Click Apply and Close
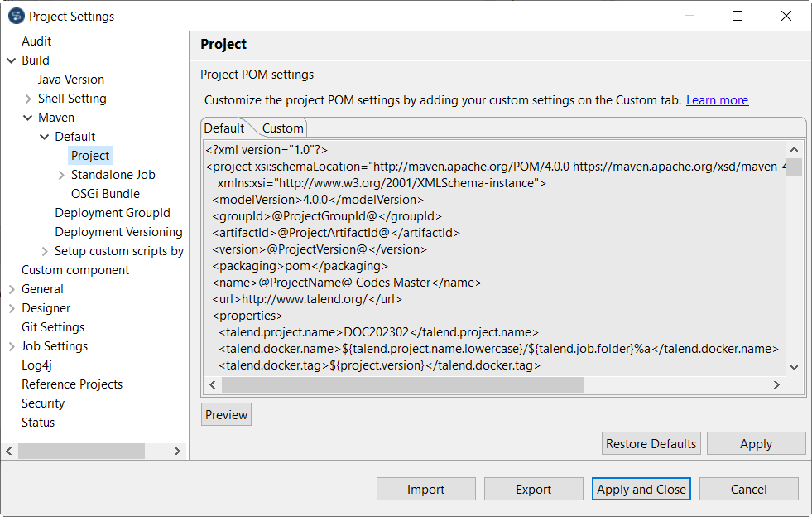The image size is (812, 517). tap(641, 489)
